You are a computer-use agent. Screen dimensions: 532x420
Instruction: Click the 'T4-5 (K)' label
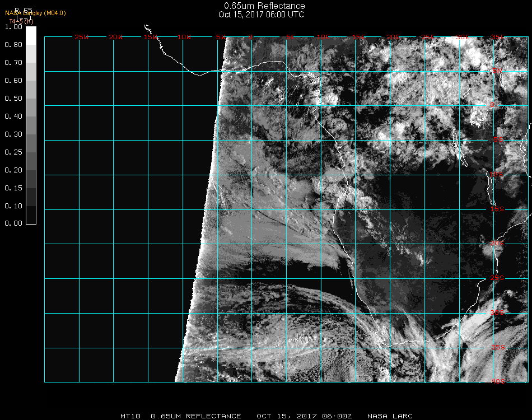point(21,21)
